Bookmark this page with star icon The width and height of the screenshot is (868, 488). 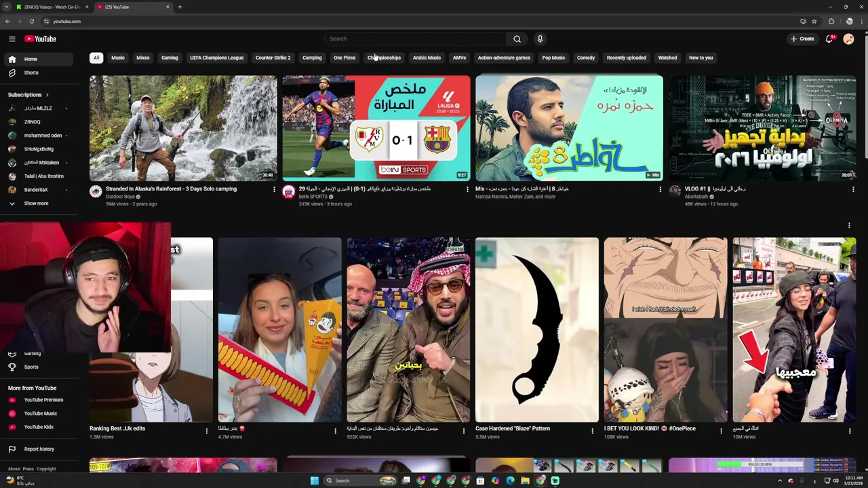point(816,21)
